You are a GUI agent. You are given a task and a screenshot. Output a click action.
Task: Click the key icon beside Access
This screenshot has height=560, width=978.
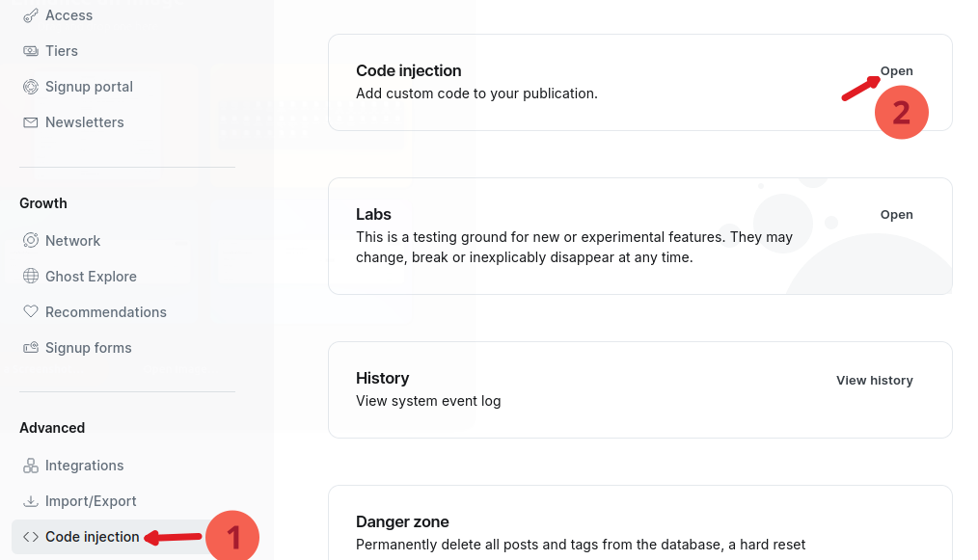pyautogui.click(x=31, y=15)
